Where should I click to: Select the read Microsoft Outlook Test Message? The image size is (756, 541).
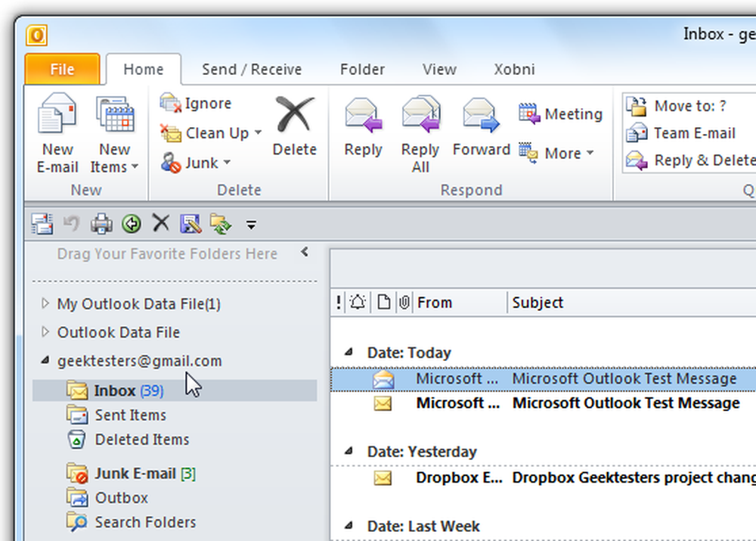click(x=544, y=379)
